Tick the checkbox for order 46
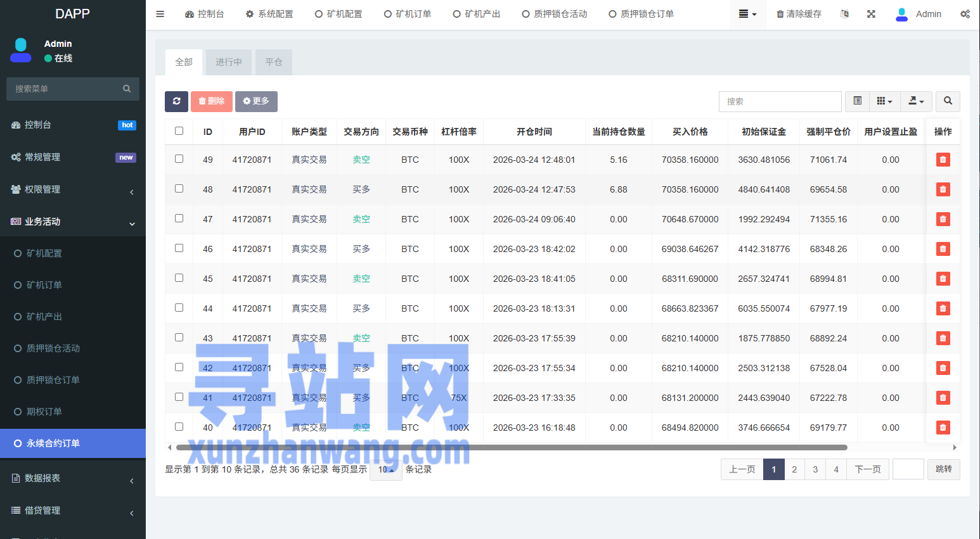This screenshot has width=980, height=539. [179, 248]
